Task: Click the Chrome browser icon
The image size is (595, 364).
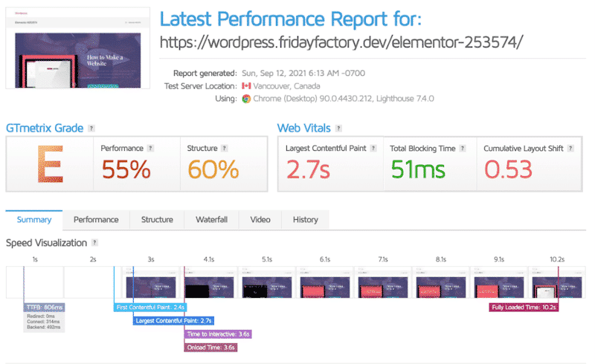Action: coord(247,98)
